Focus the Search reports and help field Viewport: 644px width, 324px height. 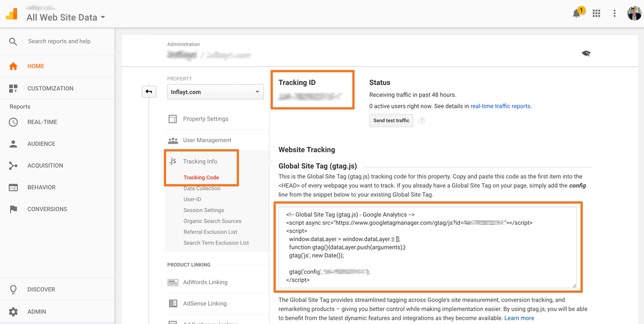(x=59, y=41)
